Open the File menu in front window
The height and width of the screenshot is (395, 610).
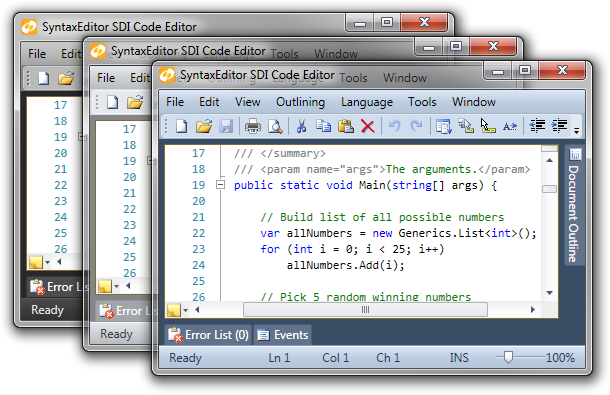[175, 102]
